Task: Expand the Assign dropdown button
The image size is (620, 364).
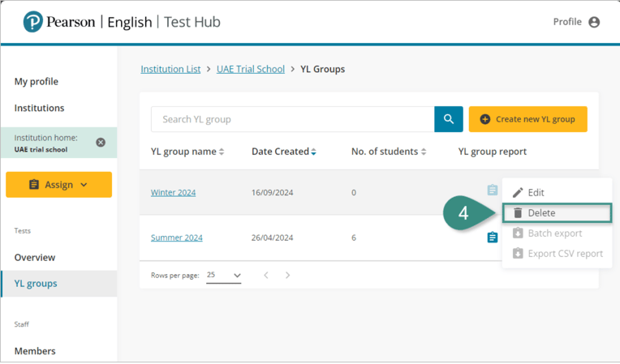Action: [58, 185]
